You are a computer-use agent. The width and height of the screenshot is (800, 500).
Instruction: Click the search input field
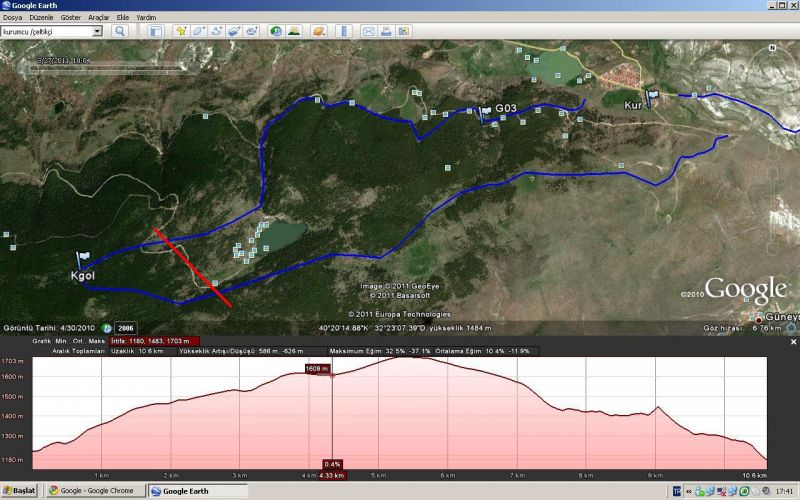[46, 32]
